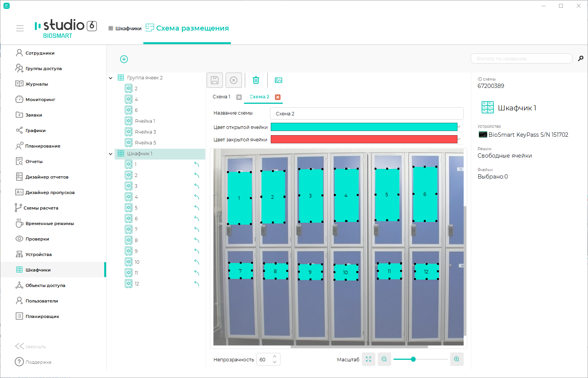This screenshot has height=378, width=588.
Task: Click the Фильтр по названию search field
Action: [521, 58]
